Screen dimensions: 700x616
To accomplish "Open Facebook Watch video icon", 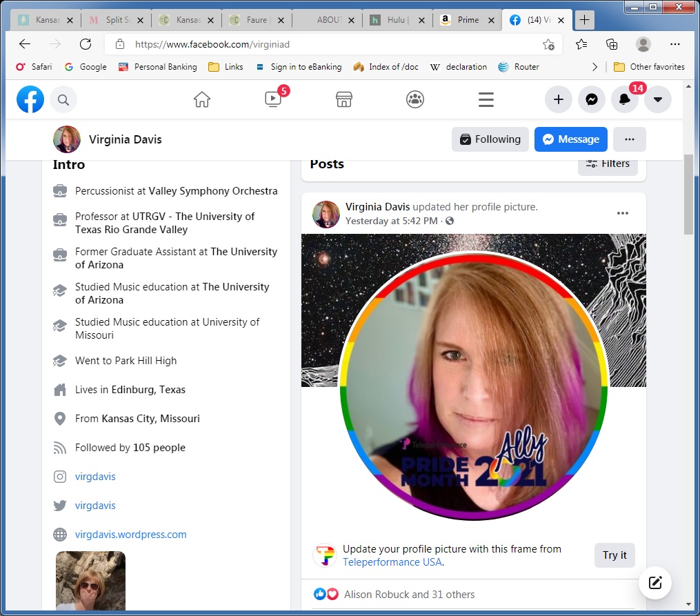I will [x=273, y=100].
